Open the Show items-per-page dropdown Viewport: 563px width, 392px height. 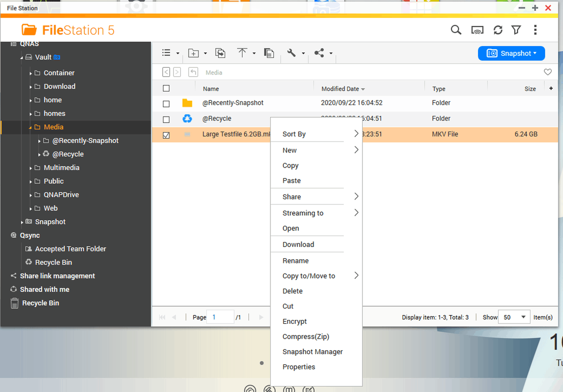point(514,317)
